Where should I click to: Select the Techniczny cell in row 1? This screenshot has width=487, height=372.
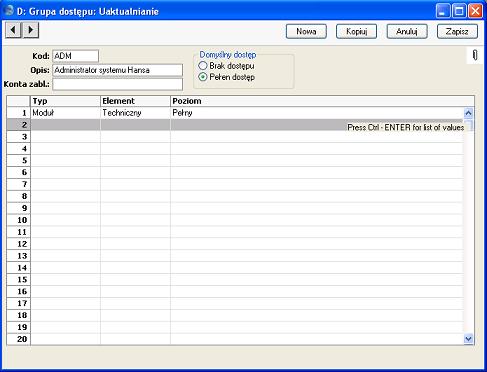pyautogui.click(x=135, y=113)
